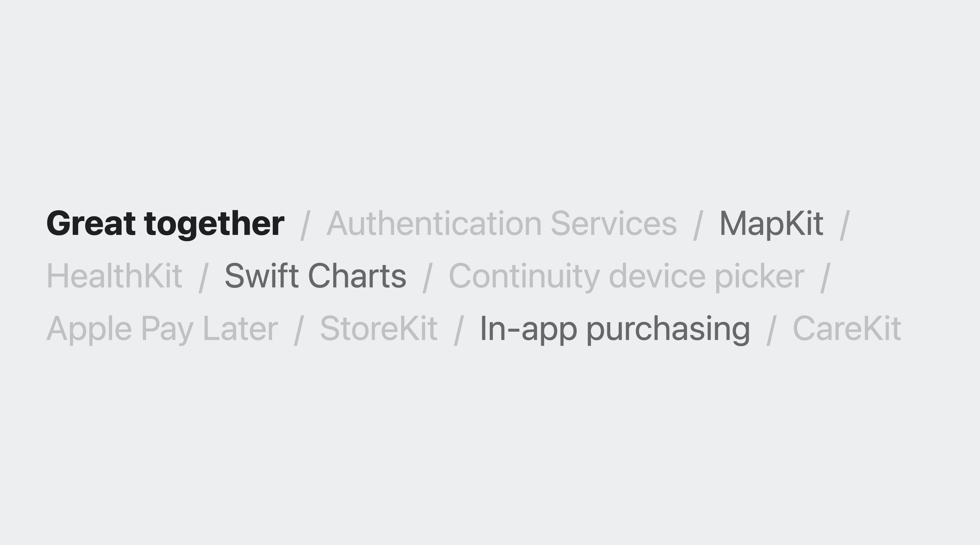Select the Authentication Services text
Viewport: 980px width, 545px height.
point(502,223)
